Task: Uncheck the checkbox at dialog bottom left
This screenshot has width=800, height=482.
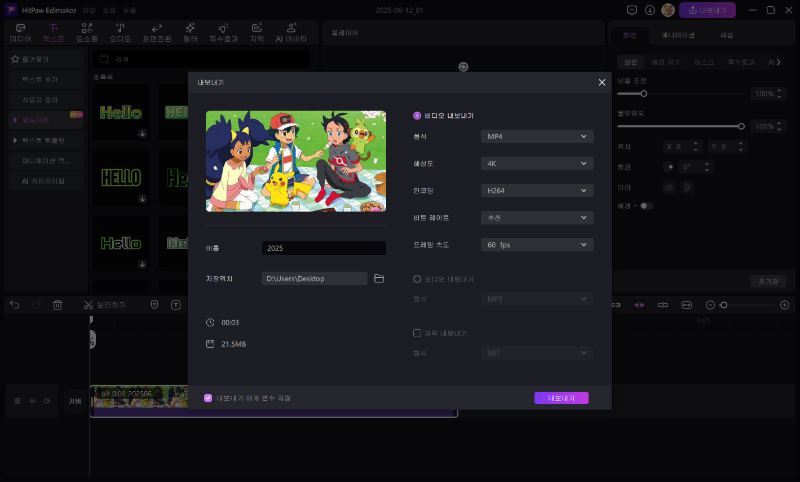Action: coord(208,398)
